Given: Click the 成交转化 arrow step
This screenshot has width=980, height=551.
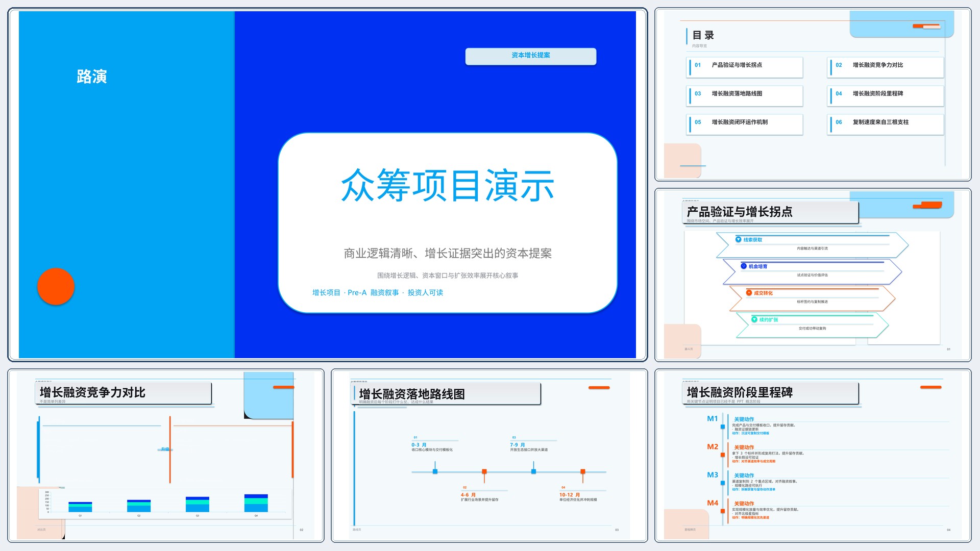Looking at the screenshot, I should point(812,298).
